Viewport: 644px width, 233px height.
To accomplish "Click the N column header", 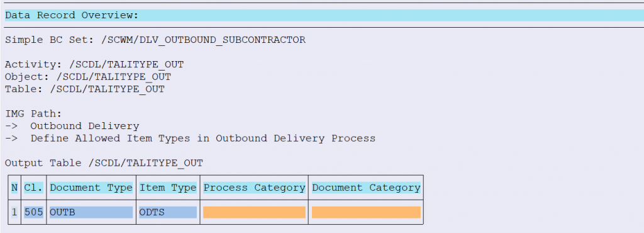I will pyautogui.click(x=14, y=188).
